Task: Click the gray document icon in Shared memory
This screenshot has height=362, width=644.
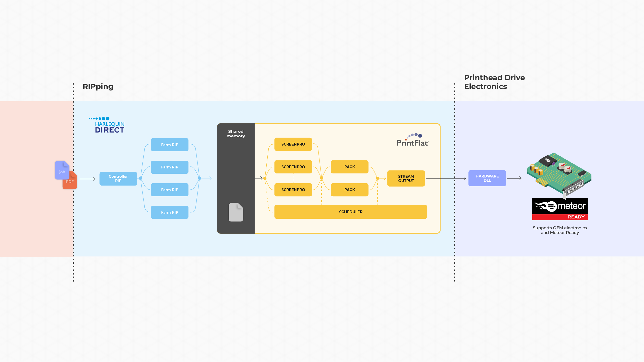Action: [236, 212]
